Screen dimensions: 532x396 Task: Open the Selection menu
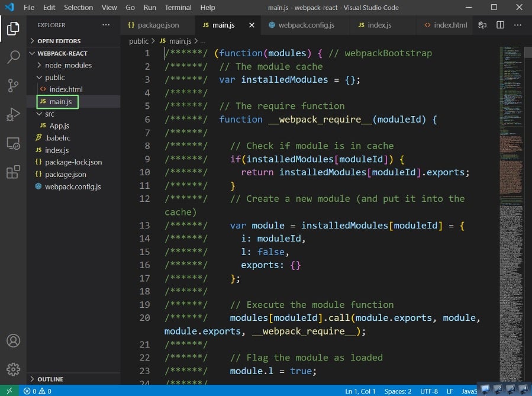click(x=78, y=8)
